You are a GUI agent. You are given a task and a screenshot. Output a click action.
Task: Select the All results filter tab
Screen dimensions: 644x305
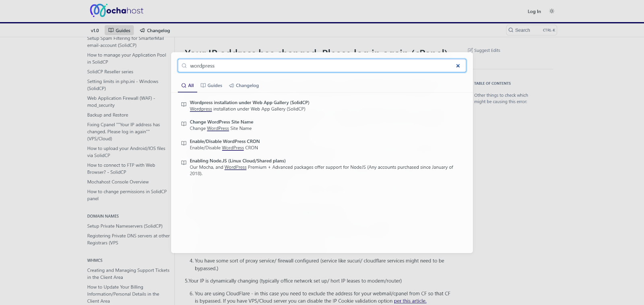188,86
